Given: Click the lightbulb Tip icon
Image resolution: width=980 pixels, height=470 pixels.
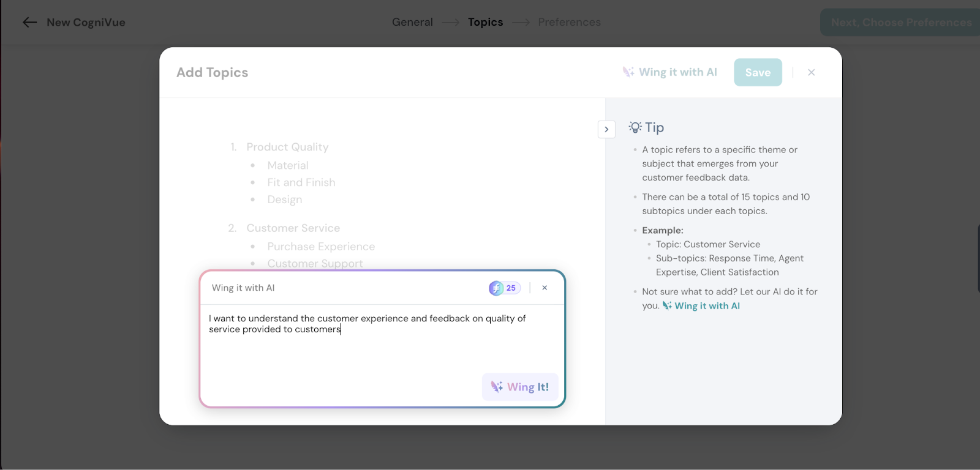Looking at the screenshot, I should tap(635, 127).
